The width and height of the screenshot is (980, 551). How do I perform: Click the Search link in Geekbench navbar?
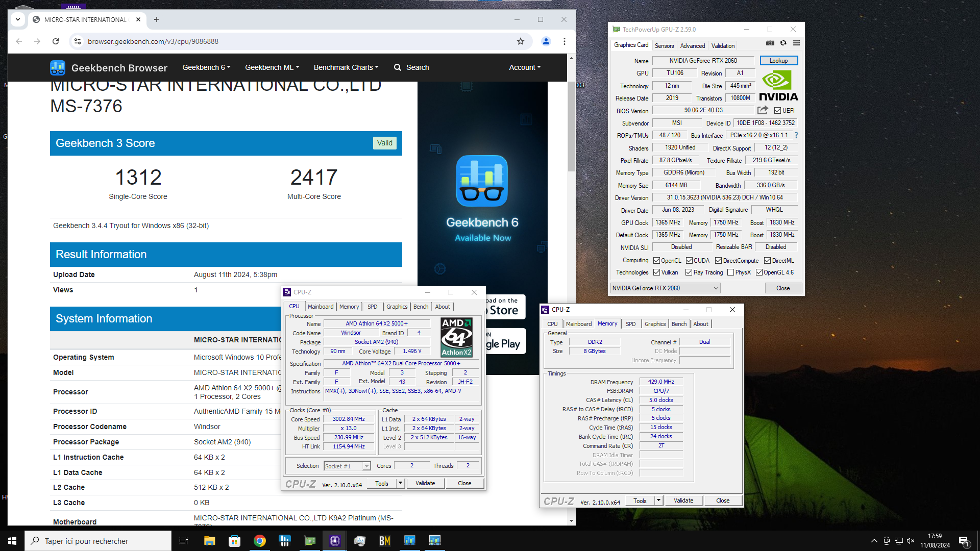[x=411, y=67]
